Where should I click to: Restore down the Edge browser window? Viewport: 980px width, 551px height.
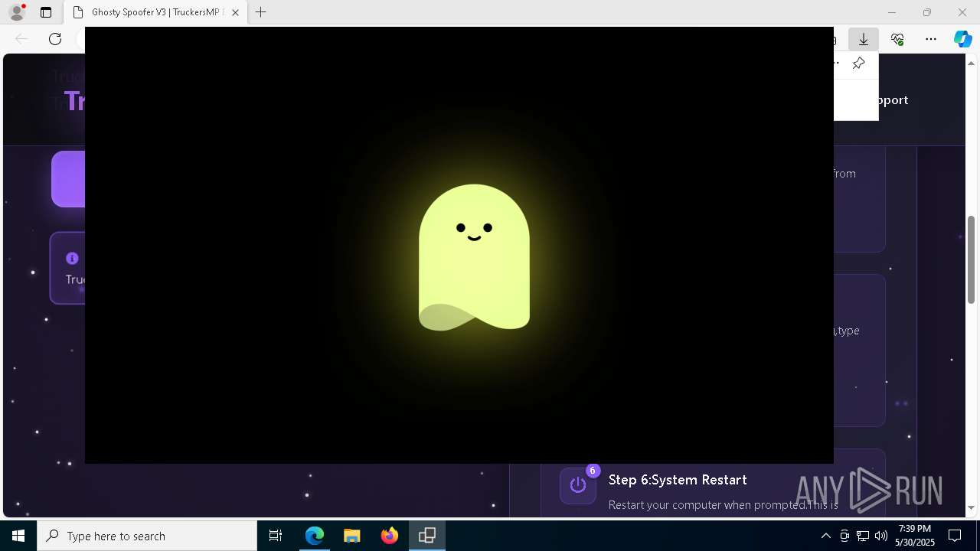926,12
